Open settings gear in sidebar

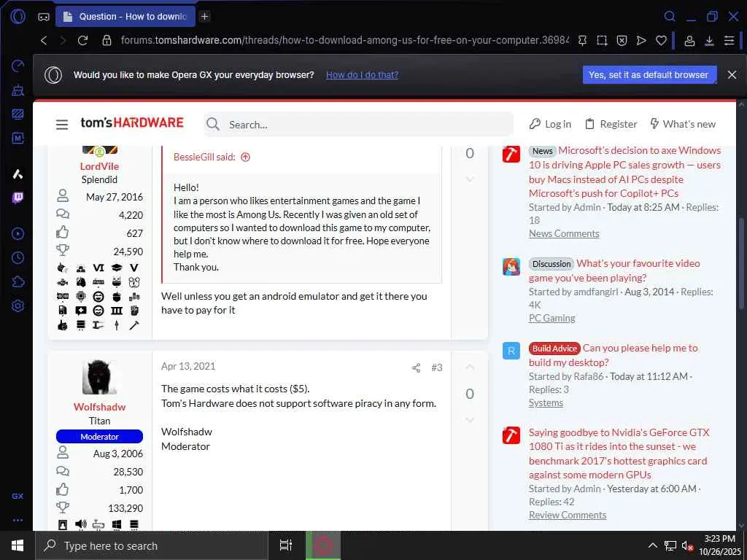coord(18,306)
